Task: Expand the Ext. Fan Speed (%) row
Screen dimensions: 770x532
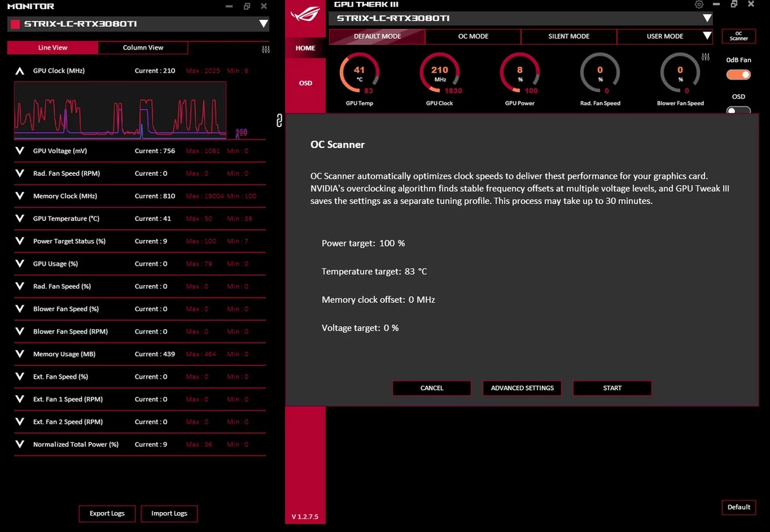Action: click(19, 377)
